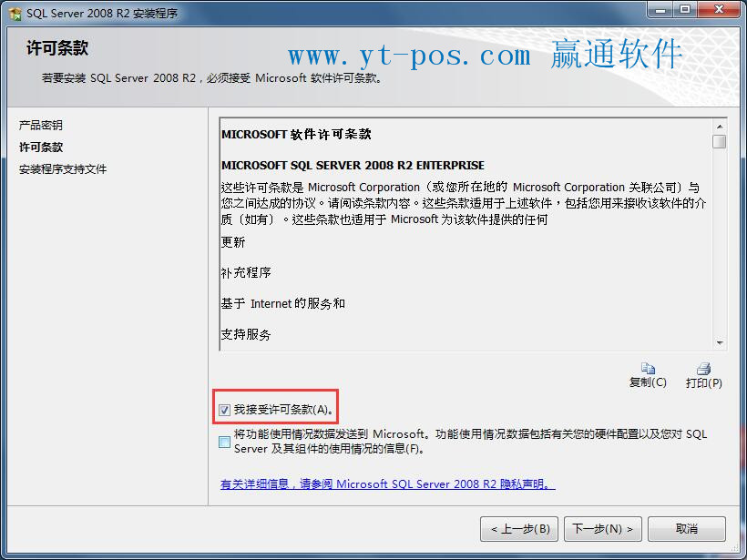Open the SQL Server 2008 R2 隐私声明 link
This screenshot has height=560, width=747.
pos(388,484)
